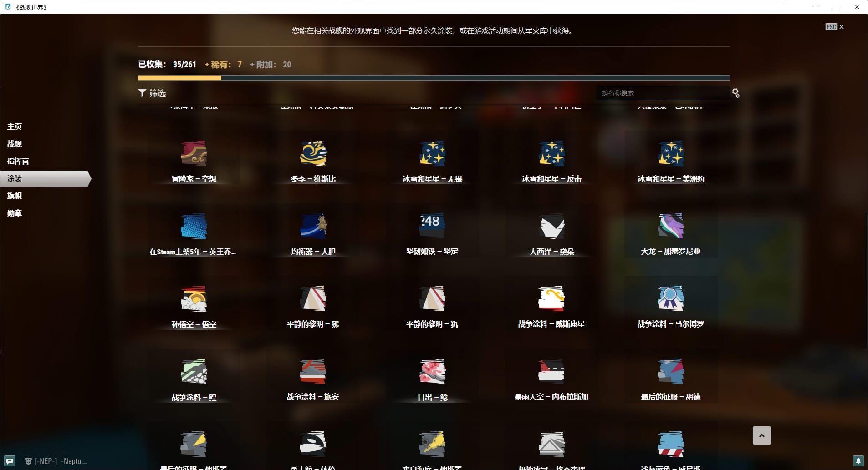Image resolution: width=868 pixels, height=470 pixels.
Task: Expand the 筛选 filter options
Action: pyautogui.click(x=152, y=93)
